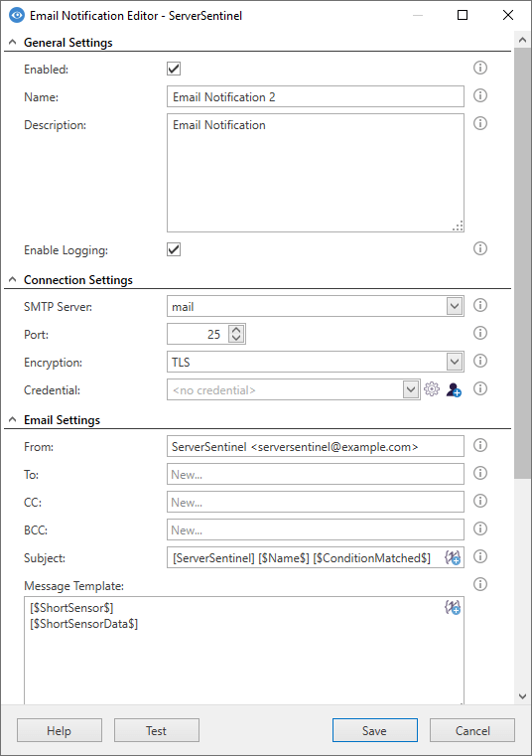The width and height of the screenshot is (532, 756).
Task: Click the vertical scrollbar thumb
Action: tap(522, 263)
